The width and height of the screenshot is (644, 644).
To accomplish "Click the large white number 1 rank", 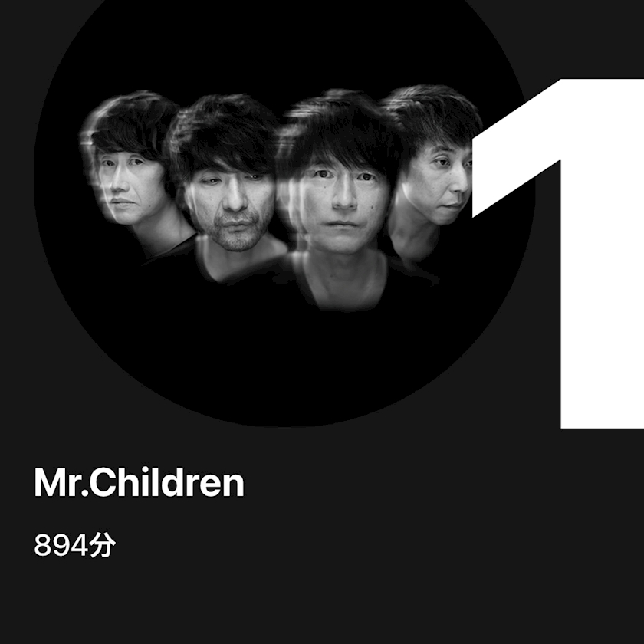I will [558, 254].
